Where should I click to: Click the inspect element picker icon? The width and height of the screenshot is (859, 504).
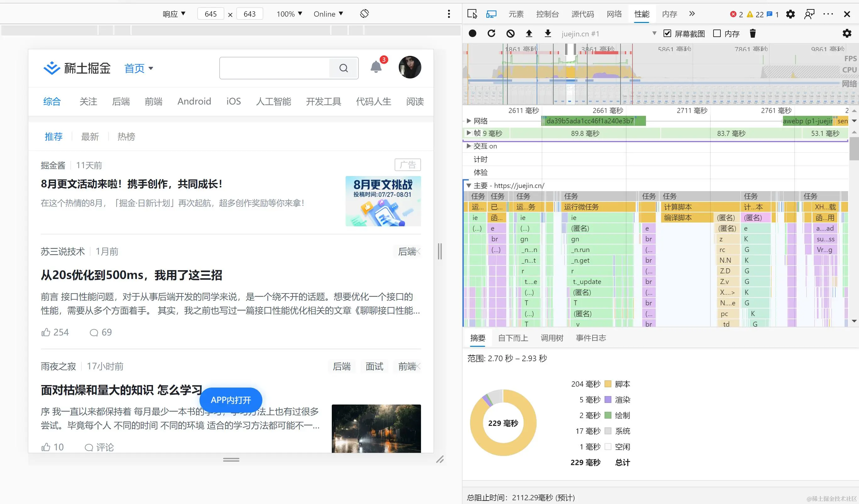click(x=472, y=14)
